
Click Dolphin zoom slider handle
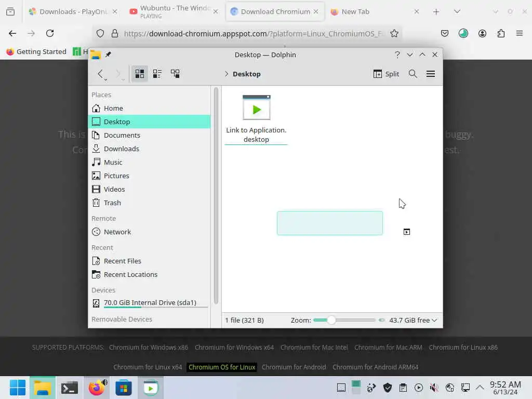point(331,320)
